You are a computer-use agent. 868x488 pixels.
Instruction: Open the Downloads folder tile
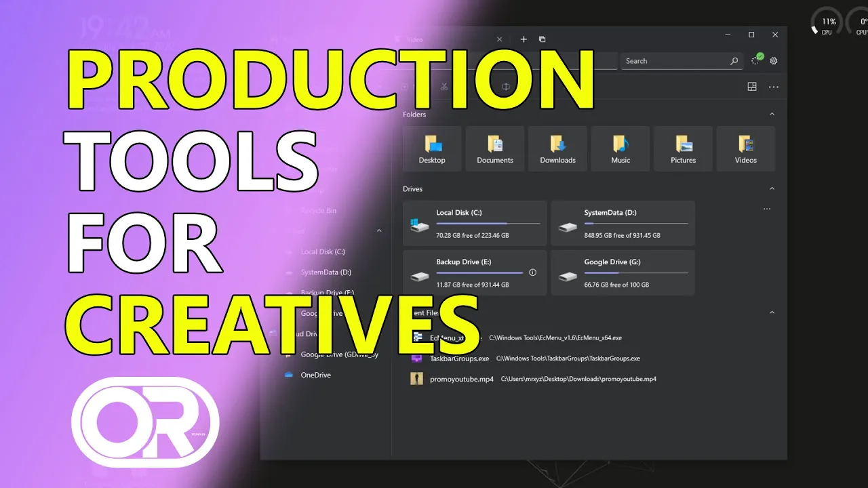coord(557,148)
